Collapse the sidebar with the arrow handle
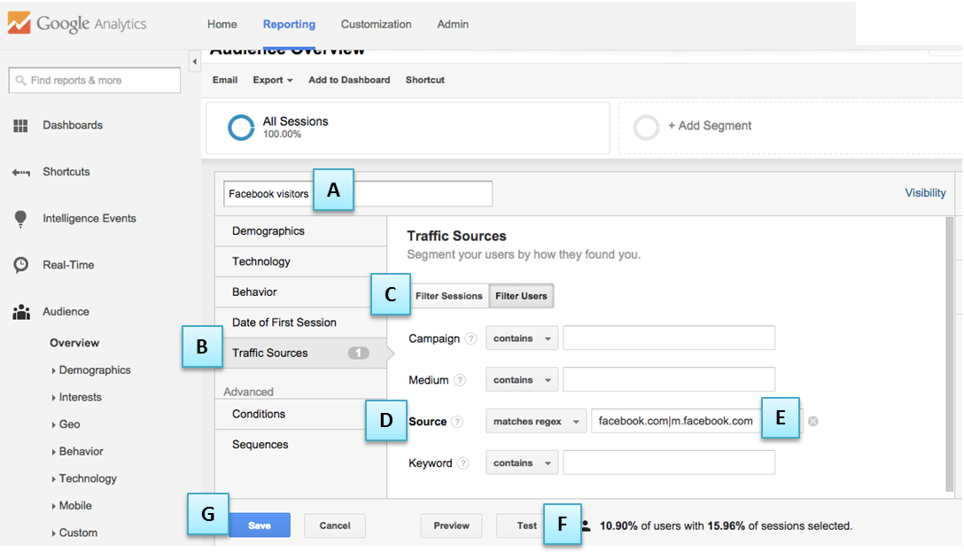This screenshot has width=964, height=560. [x=195, y=61]
